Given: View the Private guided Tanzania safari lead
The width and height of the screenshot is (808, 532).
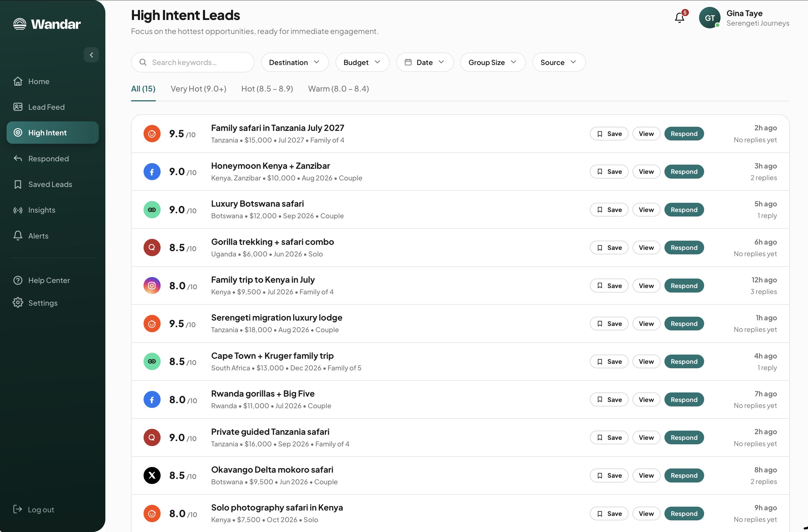Looking at the screenshot, I should click(x=646, y=438).
